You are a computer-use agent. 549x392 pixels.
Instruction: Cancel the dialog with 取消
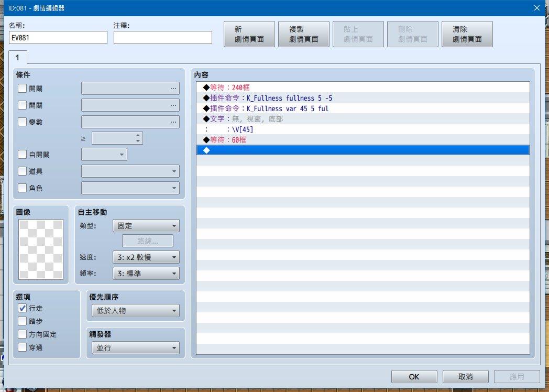pos(465,377)
